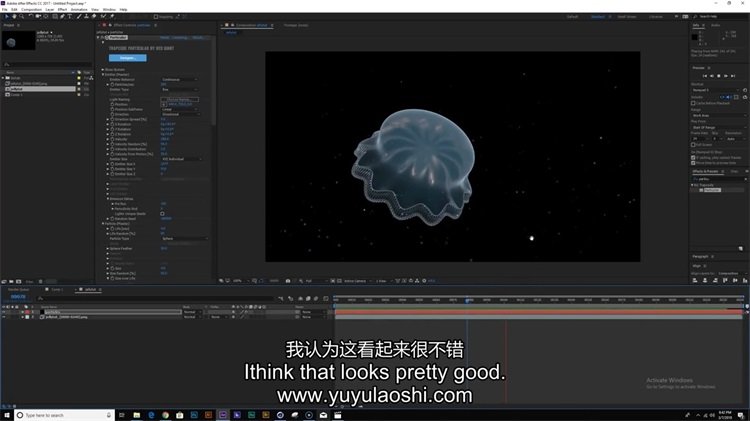Open the Emitter Type dropdown
The image size is (750, 421).
click(178, 89)
